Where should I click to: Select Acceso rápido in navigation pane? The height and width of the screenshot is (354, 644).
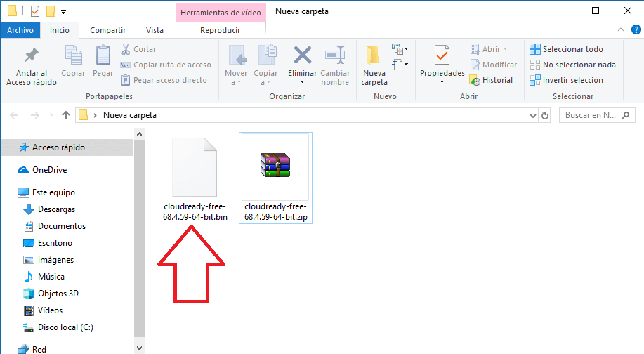coord(67,147)
